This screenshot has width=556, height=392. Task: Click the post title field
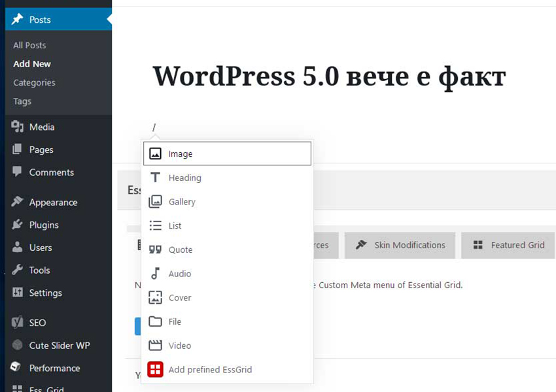tap(329, 76)
